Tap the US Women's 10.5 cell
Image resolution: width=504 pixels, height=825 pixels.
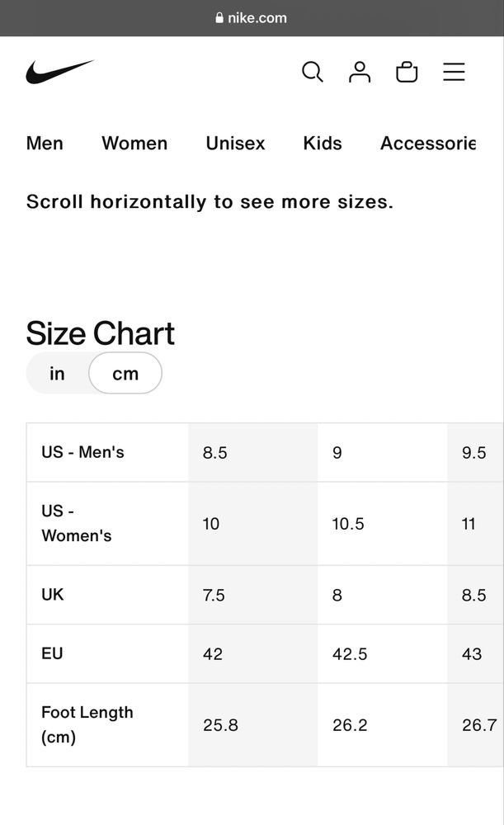point(383,524)
